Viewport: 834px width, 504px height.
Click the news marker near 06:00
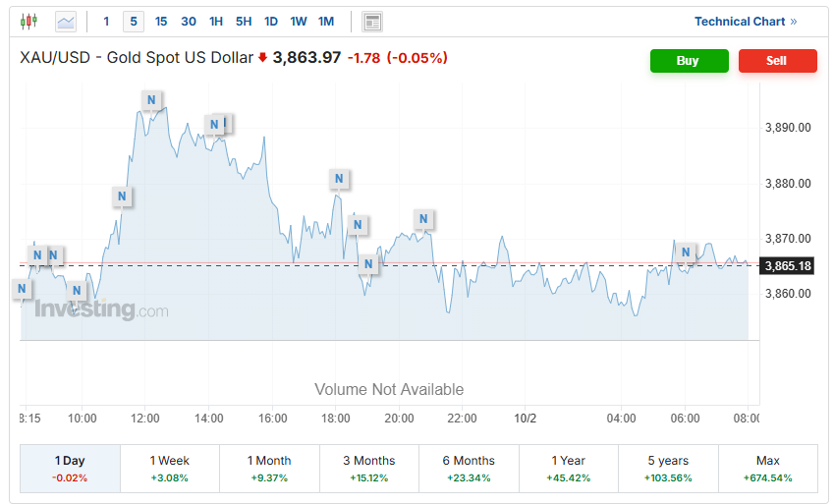687,252
